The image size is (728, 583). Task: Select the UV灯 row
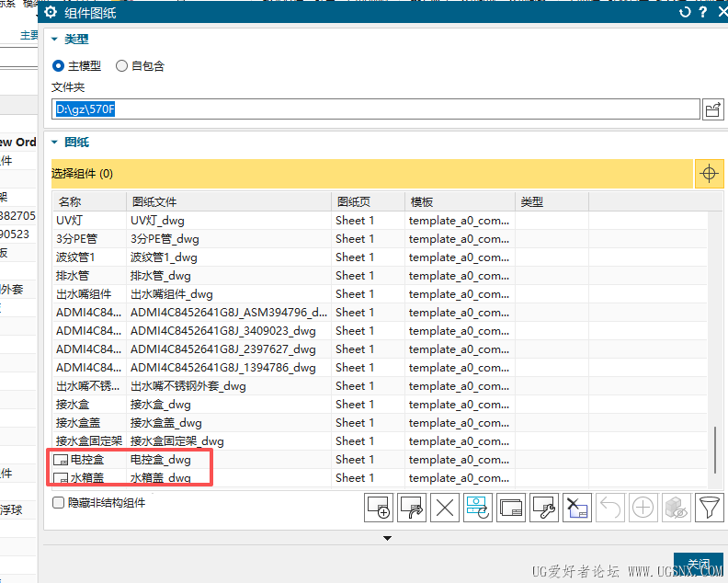click(381, 221)
